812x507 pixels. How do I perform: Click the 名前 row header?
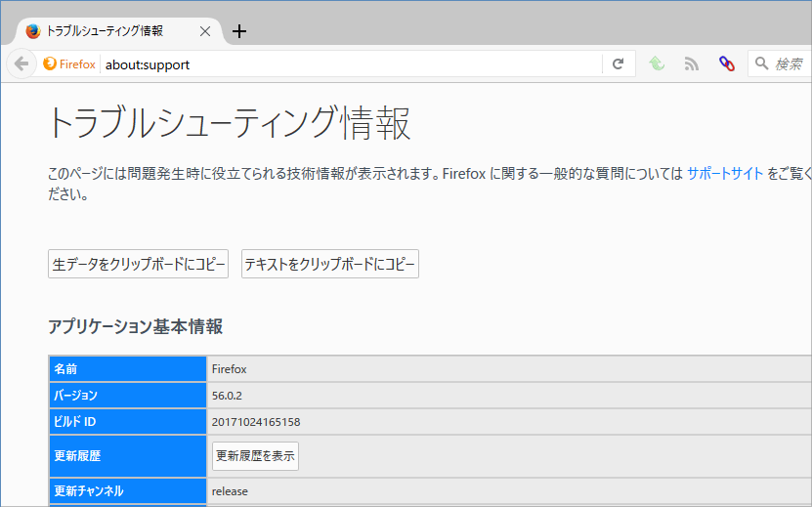coord(128,369)
